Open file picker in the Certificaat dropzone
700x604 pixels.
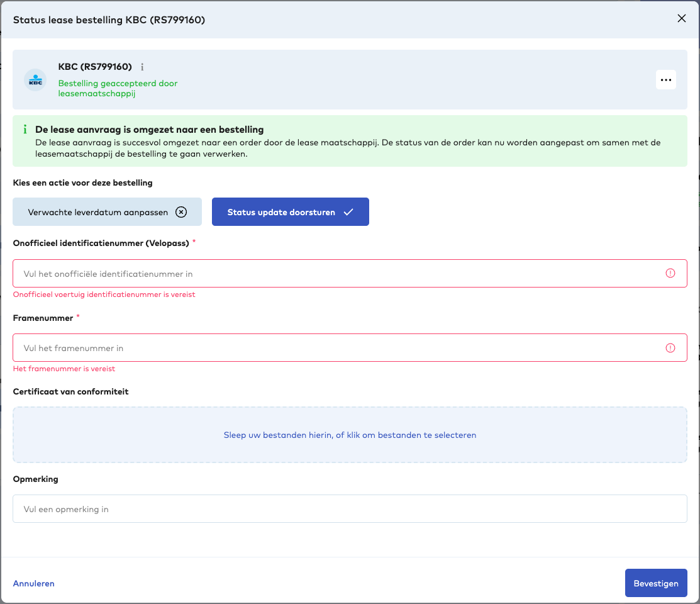point(350,435)
